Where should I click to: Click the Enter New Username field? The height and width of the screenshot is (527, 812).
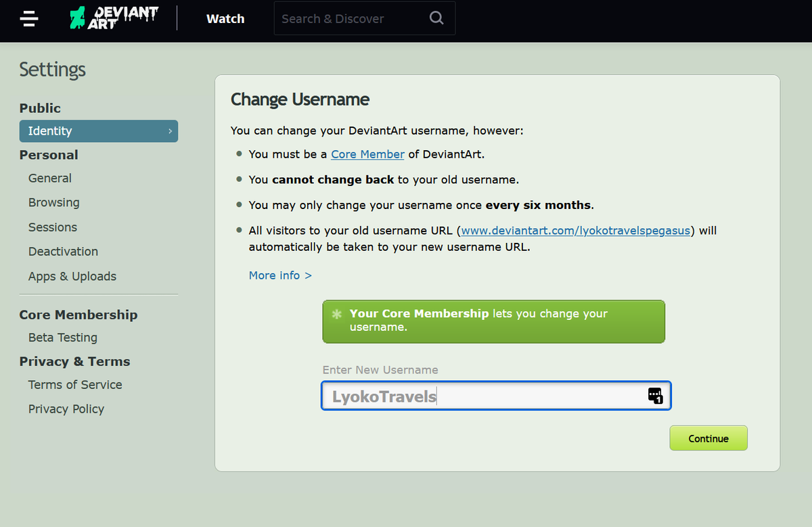click(496, 396)
